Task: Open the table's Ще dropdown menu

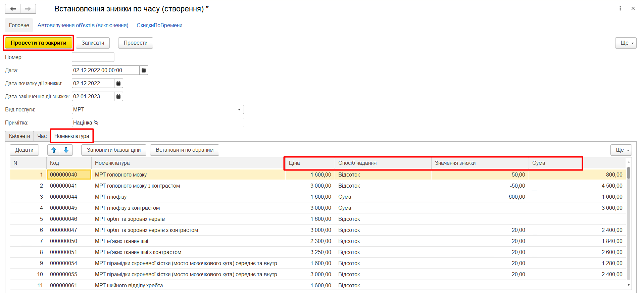Action: tap(621, 150)
